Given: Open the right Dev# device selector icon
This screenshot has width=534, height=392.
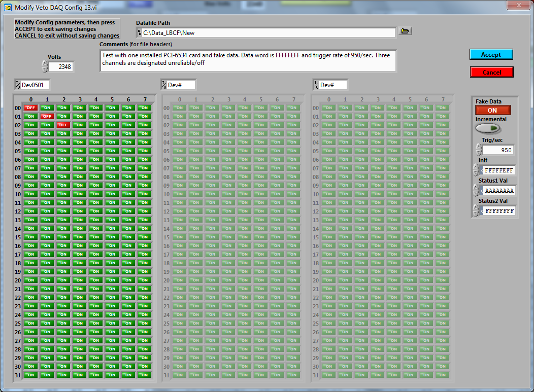Looking at the screenshot, I should 316,85.
